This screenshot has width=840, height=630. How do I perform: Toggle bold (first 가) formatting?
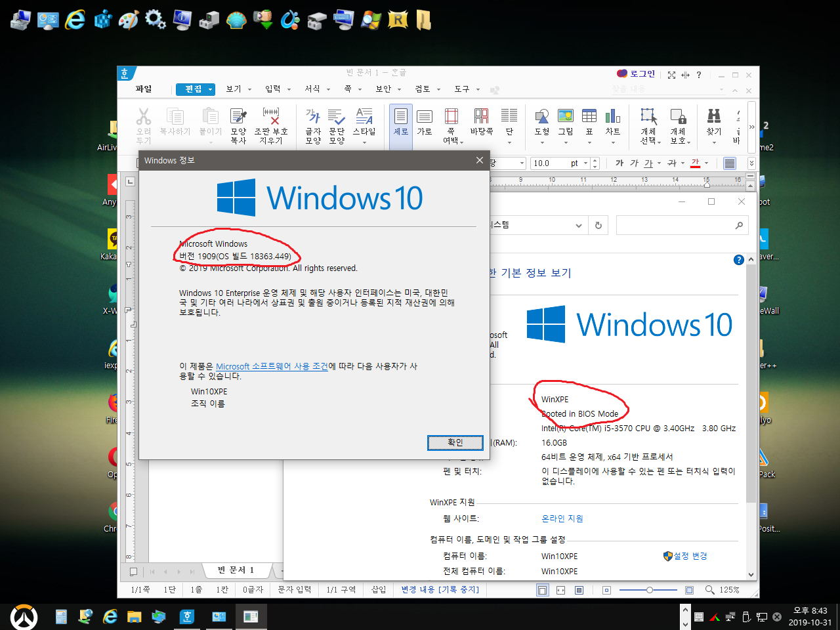[x=619, y=163]
